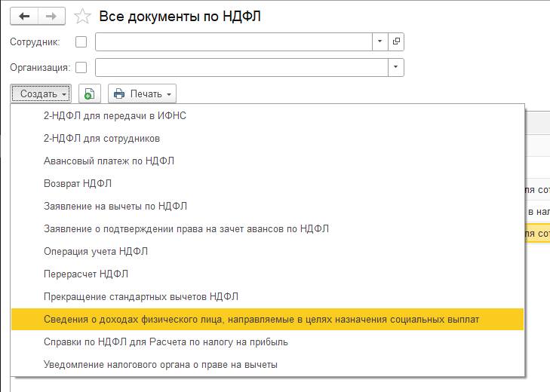Click the open button in Сотрудник field
Screen dimensions: 550x392
(397, 41)
